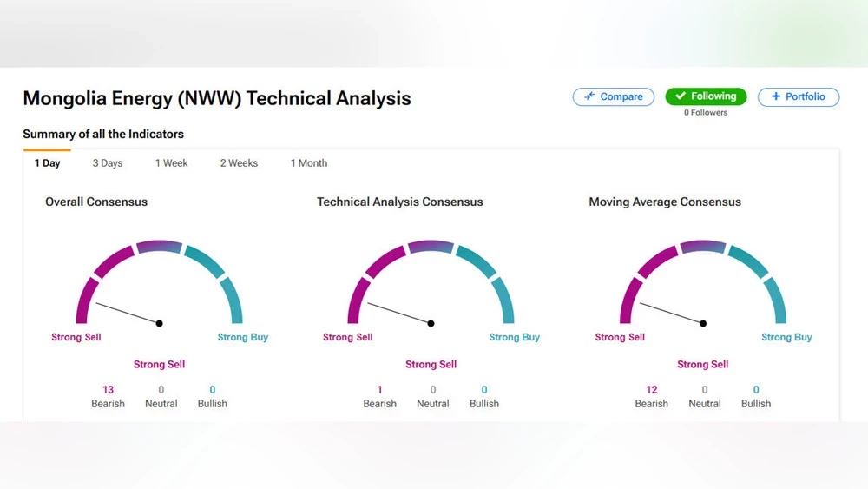The image size is (868, 489).
Task: Switch to the 1 Month tab
Action: (309, 163)
